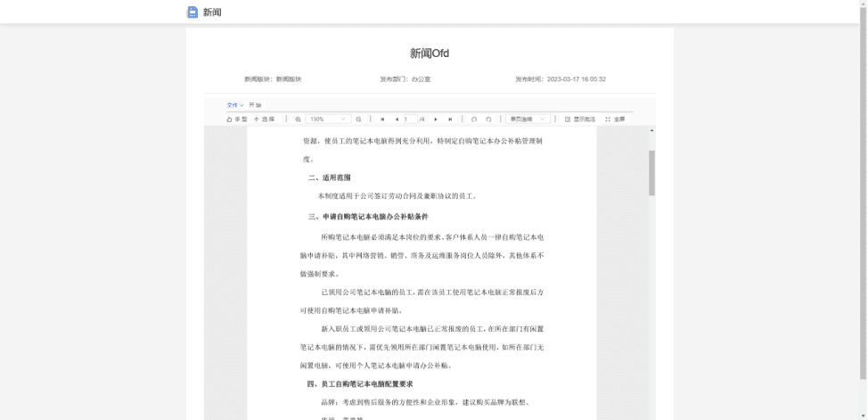Click the heading 四、员工自购笔记本电脑配置要求

360,383
